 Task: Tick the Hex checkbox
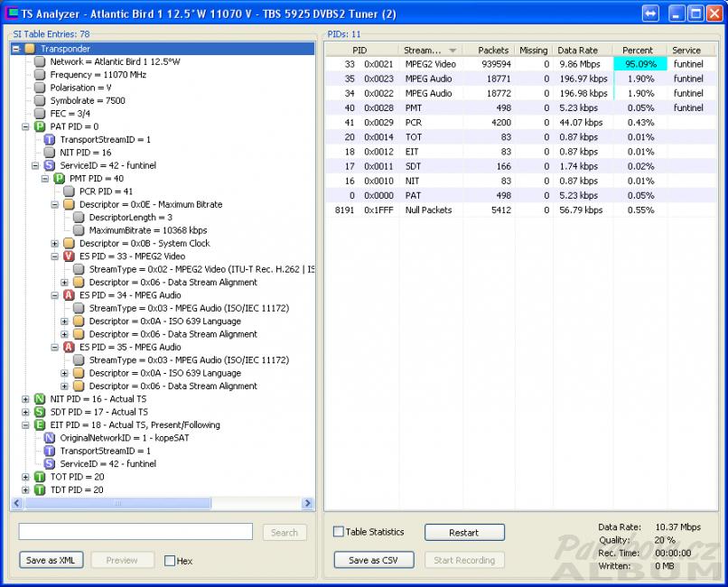(170, 561)
